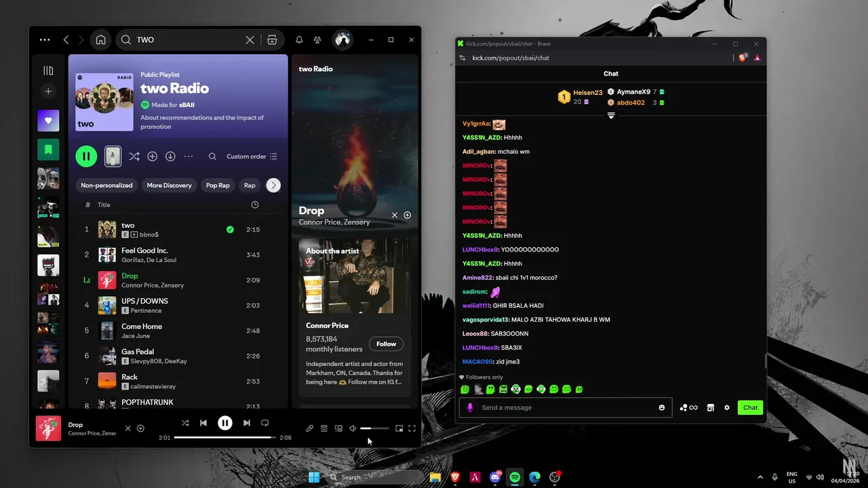Image resolution: width=868 pixels, height=488 pixels.
Task: Show more filter chips with right arrow
Action: (x=273, y=185)
